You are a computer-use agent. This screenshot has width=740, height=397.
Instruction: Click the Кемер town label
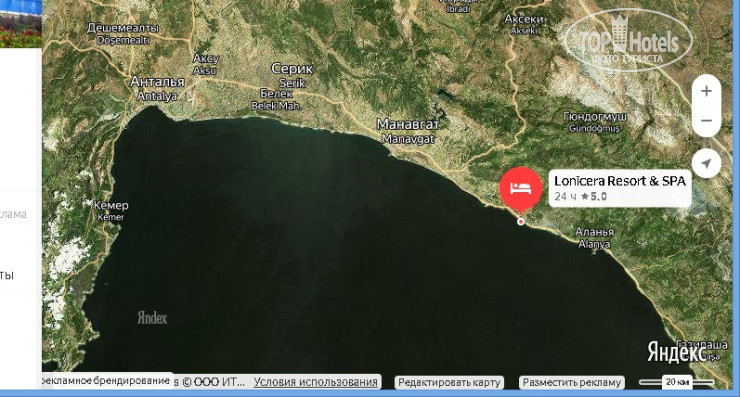click(x=111, y=205)
